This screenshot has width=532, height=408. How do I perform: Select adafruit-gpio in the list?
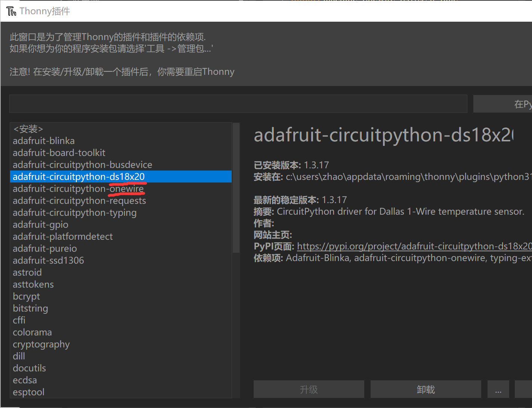pyautogui.click(x=121, y=224)
